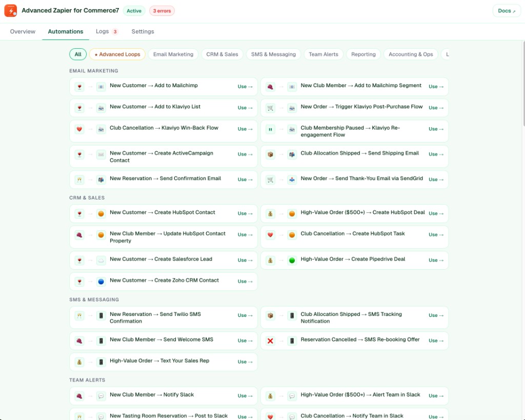Use Reservation Cancelled SMS Re-booking Offer automation
The height and width of the screenshot is (420, 525).
[436, 341]
